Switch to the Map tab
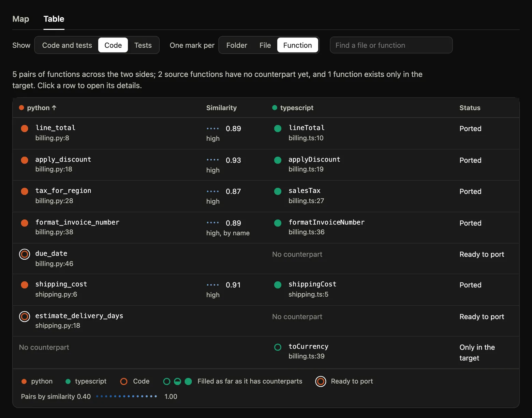The height and width of the screenshot is (418, 532). [20, 19]
